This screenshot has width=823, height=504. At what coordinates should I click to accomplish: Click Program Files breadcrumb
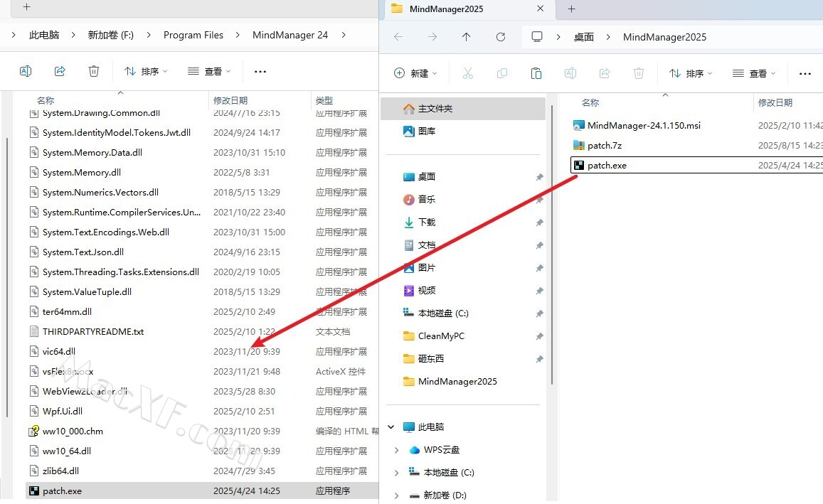coord(193,35)
